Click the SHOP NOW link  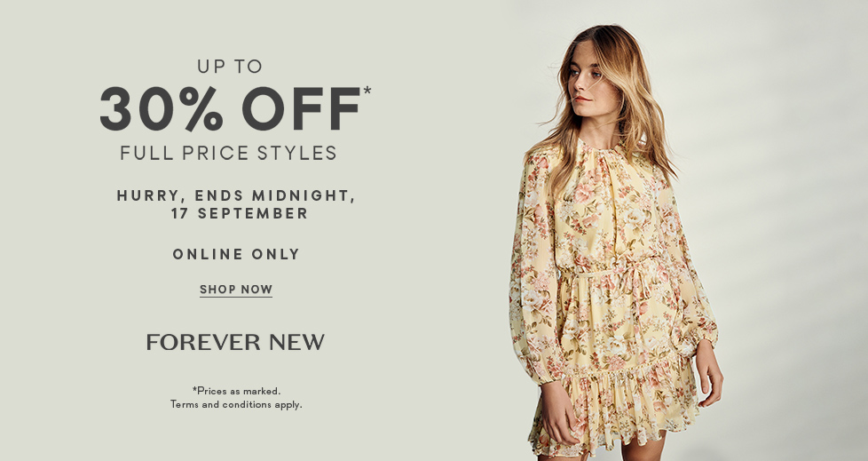point(236,290)
